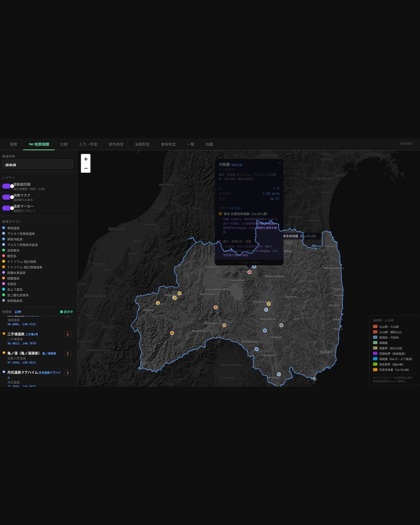Click the 22件 registered count
This screenshot has width=420, height=525.
click(x=18, y=312)
